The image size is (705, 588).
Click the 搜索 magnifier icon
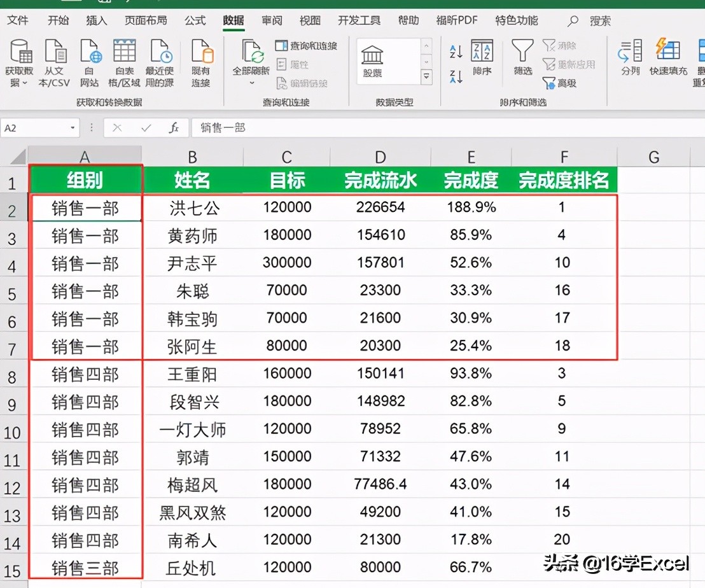click(x=573, y=20)
